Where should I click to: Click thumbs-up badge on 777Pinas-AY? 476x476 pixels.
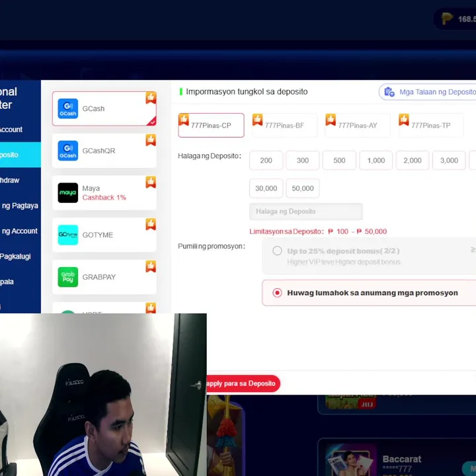pyautogui.click(x=331, y=120)
